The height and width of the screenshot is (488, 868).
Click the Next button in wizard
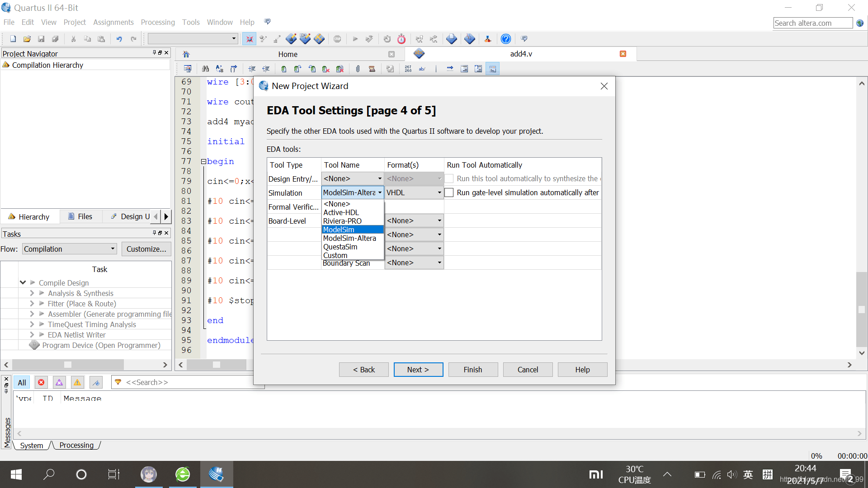click(418, 370)
